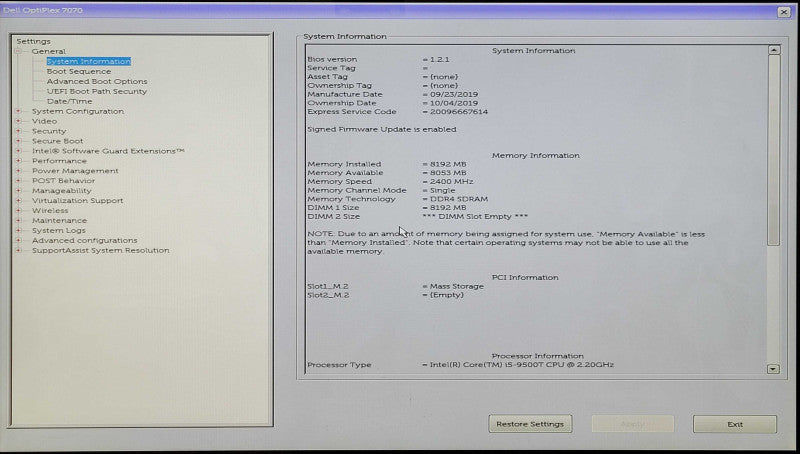
Task: Expand the Video settings node
Action: coord(18,121)
